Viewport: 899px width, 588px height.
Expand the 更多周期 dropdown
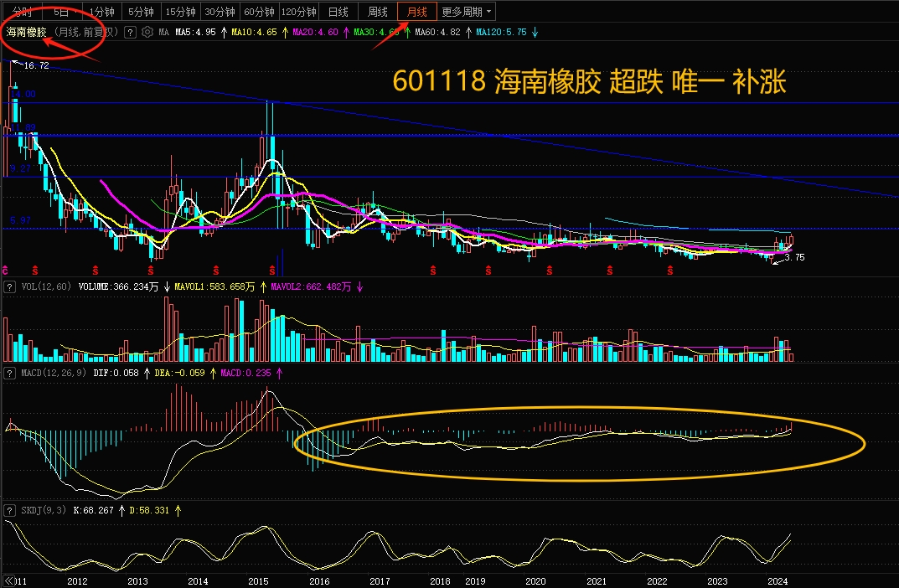tap(468, 12)
